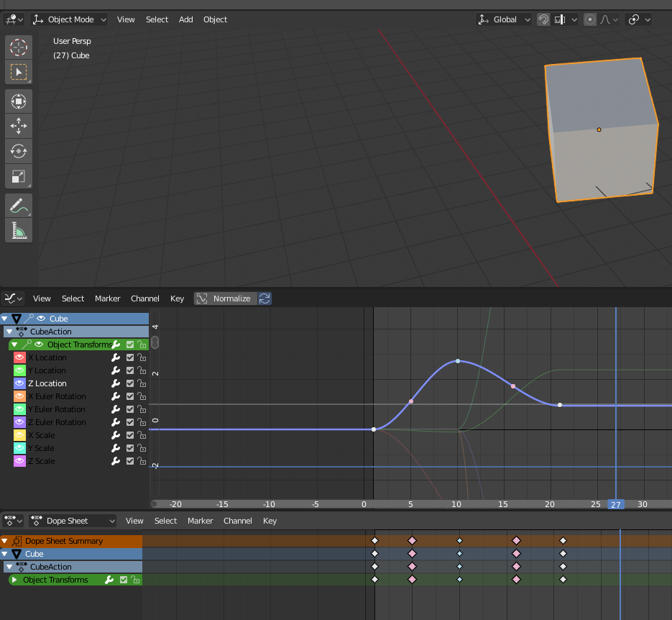Open the Add menu in 3D viewport

click(185, 19)
